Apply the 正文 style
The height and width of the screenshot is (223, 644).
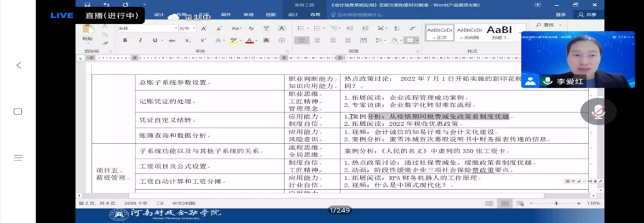point(439,33)
